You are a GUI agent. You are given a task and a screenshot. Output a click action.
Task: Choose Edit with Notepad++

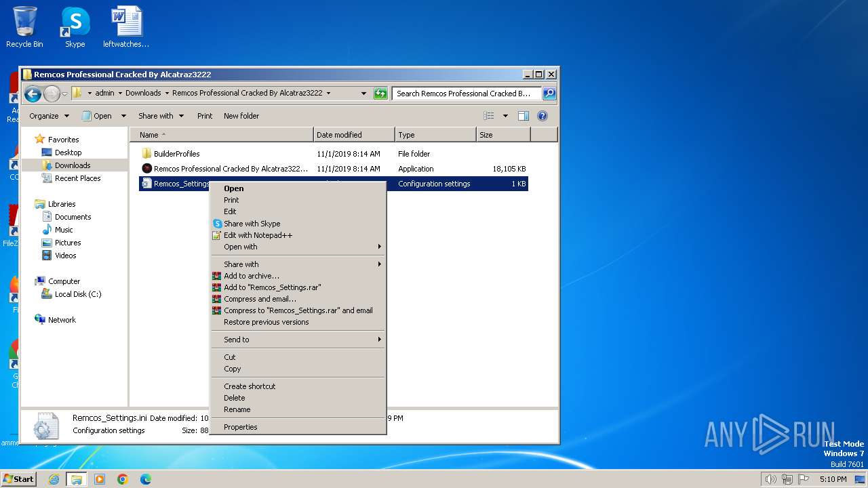297,235
